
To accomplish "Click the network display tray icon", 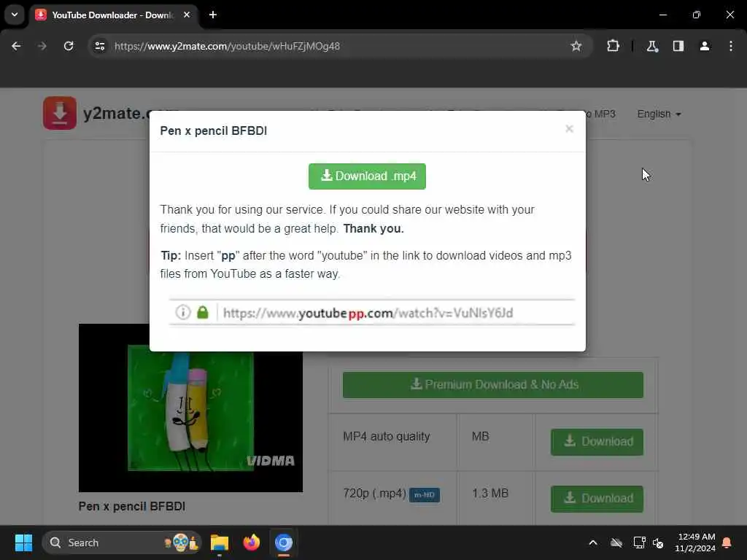I will click(x=639, y=542).
